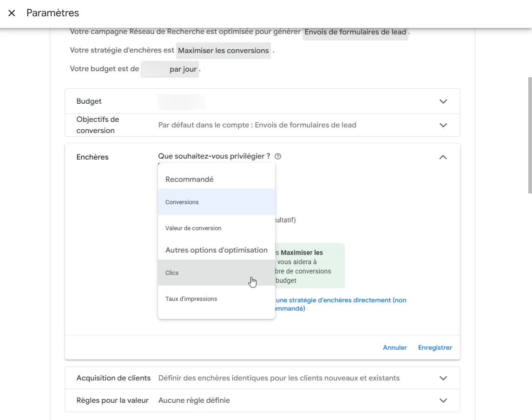Choose 'Taux d'impressions' option
The height and width of the screenshot is (420, 532).
(x=216, y=299)
